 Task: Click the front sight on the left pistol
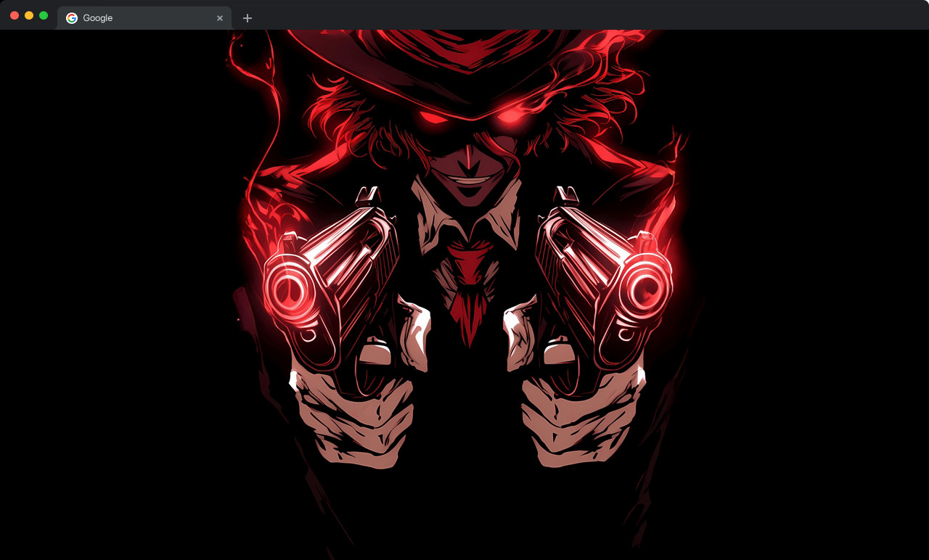[x=369, y=194]
